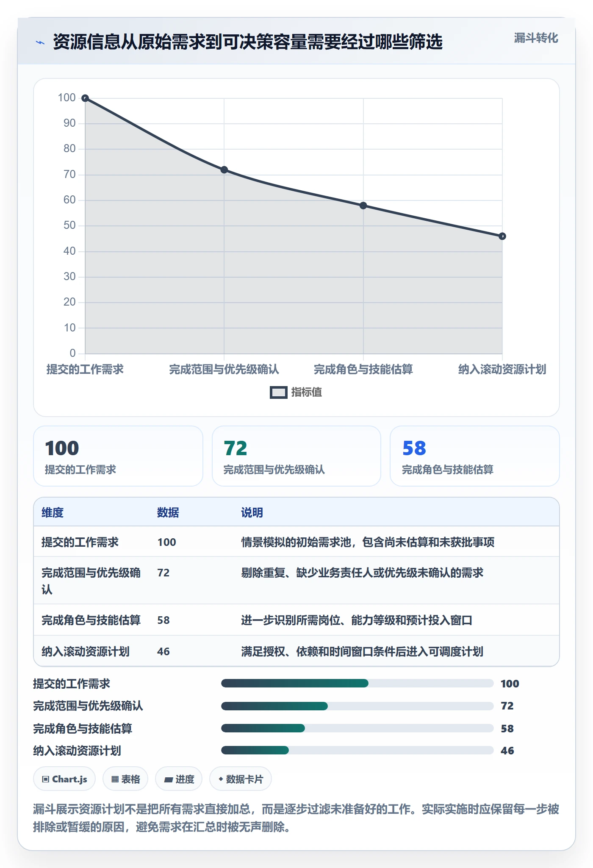
Task: Click the Chart.js chip
Action: click(x=64, y=779)
